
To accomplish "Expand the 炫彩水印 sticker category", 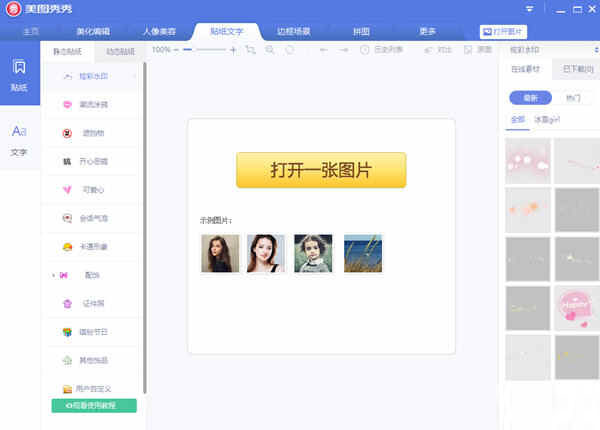I will (x=94, y=76).
